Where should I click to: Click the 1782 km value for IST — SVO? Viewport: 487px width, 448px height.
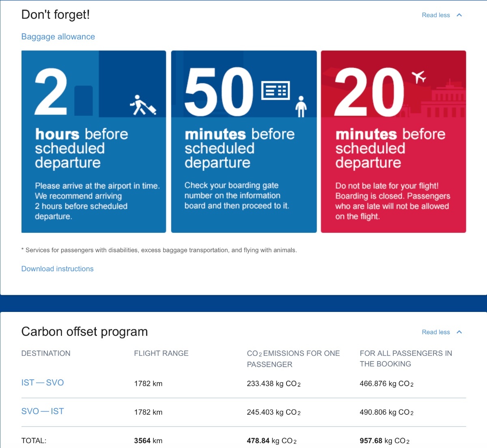(148, 383)
